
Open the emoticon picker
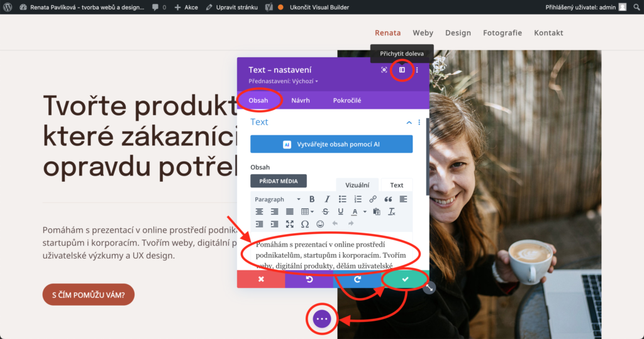pos(320,224)
